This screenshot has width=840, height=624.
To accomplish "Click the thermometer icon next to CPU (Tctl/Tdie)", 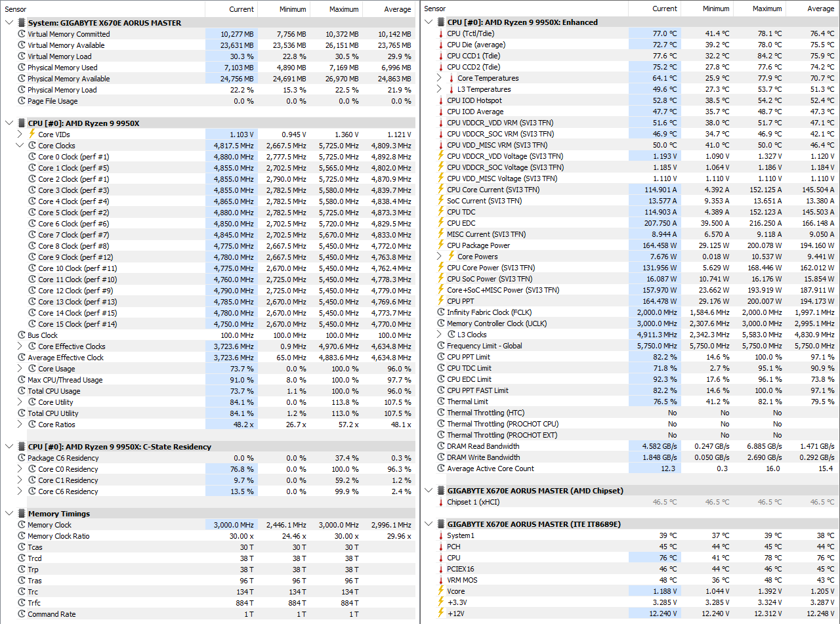I will click(441, 33).
